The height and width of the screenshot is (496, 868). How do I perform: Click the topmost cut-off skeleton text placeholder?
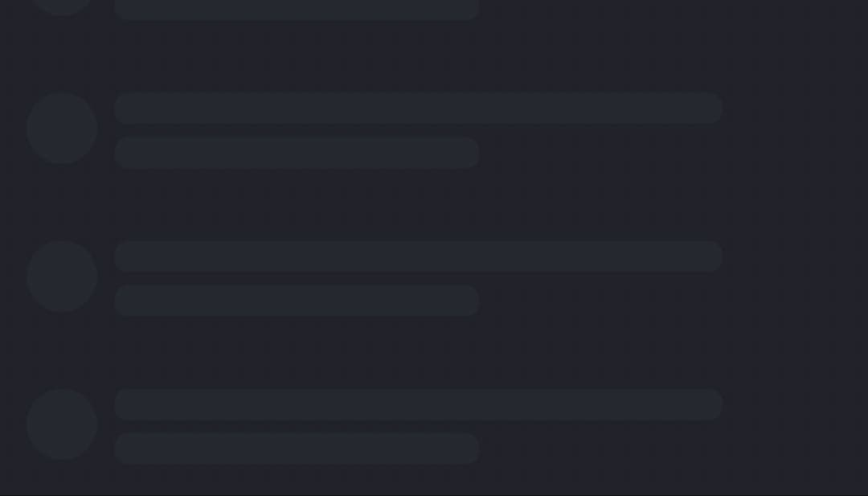(x=297, y=9)
